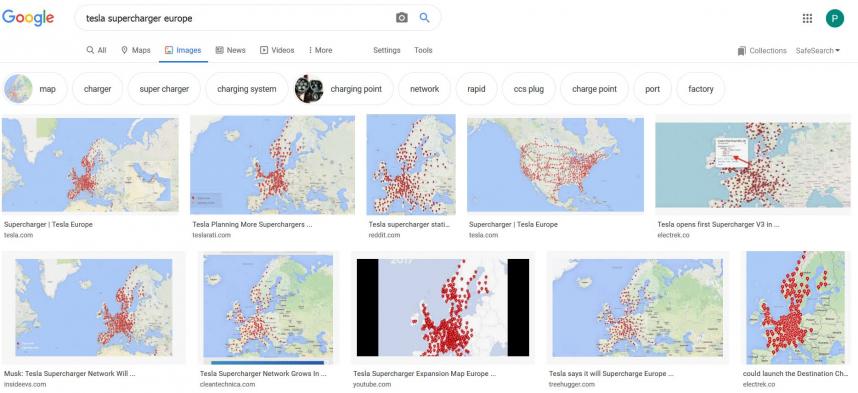Open the Settings link
858x393 pixels.
pos(387,50)
